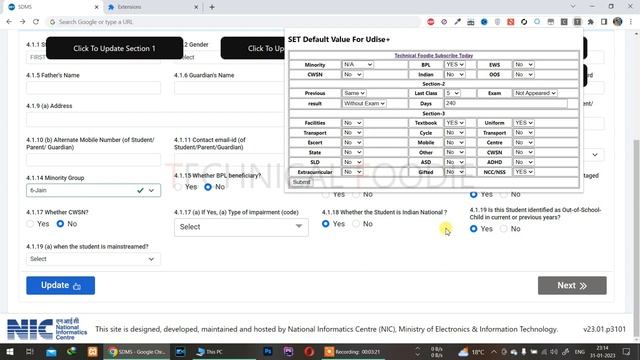Open Minority N/A dropdown in popup
This screenshot has width=640, height=360.
[358, 64]
